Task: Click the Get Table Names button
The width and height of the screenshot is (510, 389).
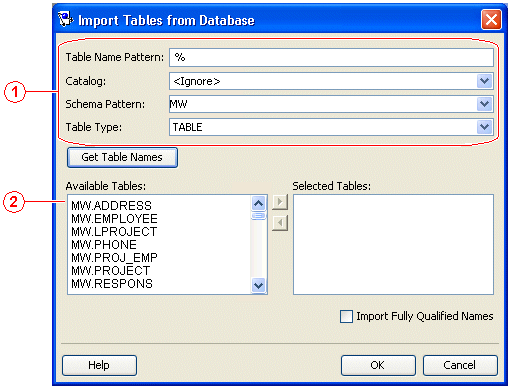Action: [122, 157]
